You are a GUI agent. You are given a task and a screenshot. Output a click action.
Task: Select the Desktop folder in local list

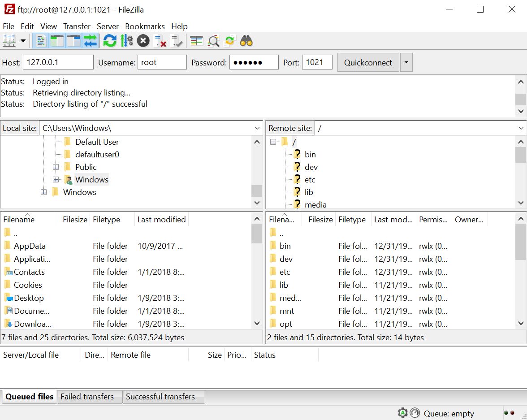(x=29, y=298)
